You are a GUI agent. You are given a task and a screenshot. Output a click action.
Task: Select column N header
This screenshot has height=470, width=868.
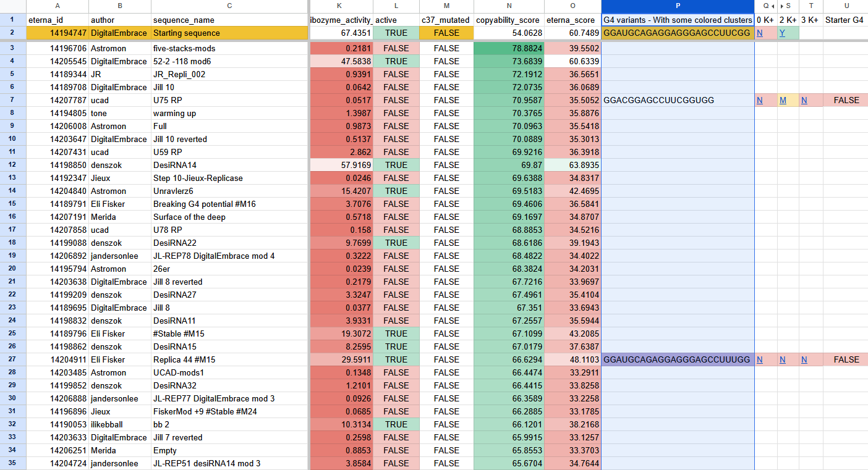pyautogui.click(x=509, y=6)
